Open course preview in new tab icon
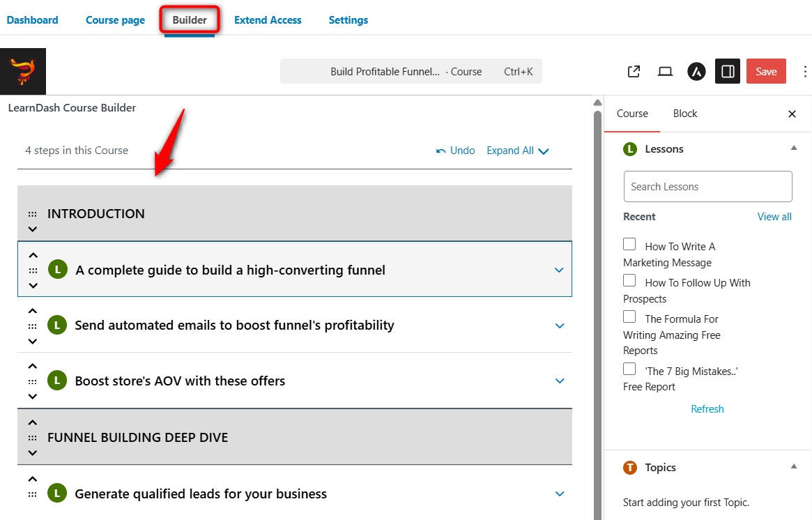 [634, 72]
